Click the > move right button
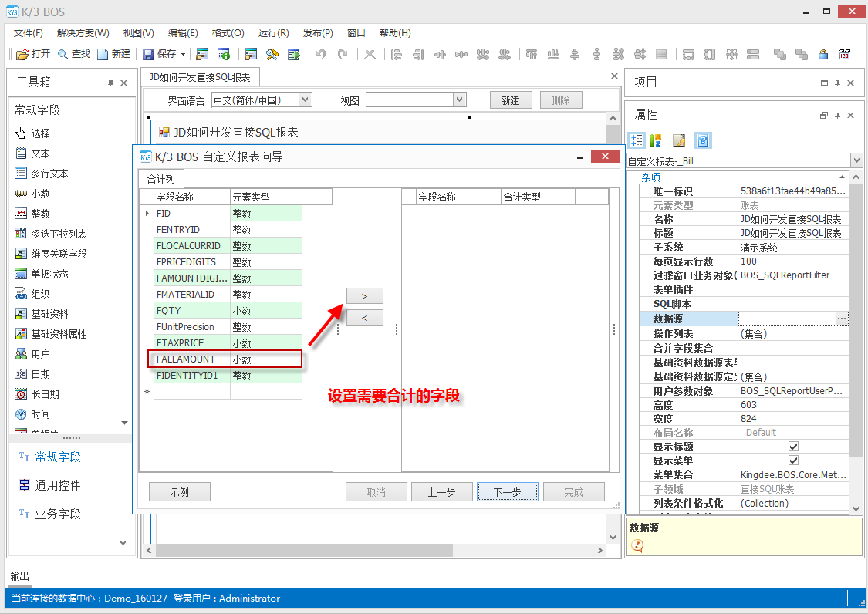868x614 pixels. [x=364, y=296]
